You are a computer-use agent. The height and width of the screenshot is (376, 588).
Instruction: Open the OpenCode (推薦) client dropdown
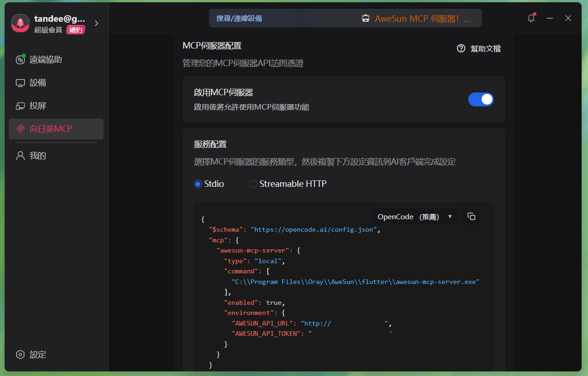415,216
